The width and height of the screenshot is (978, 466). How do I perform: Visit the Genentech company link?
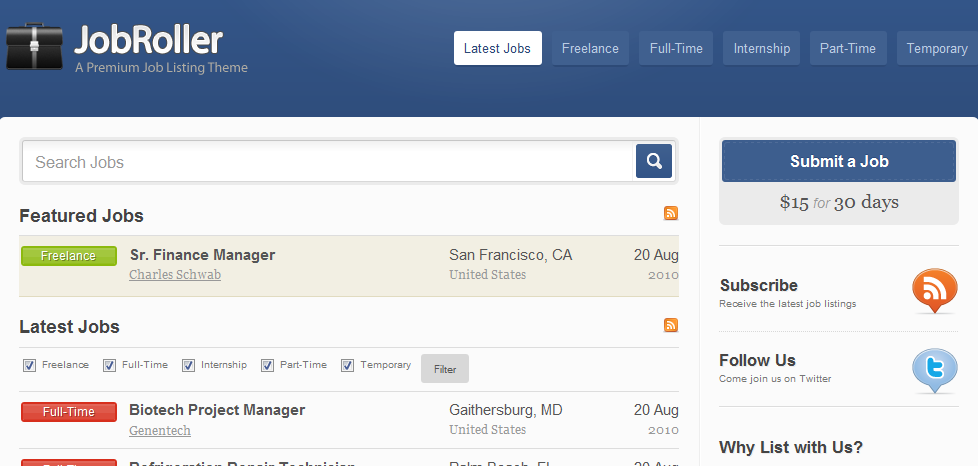pos(160,430)
